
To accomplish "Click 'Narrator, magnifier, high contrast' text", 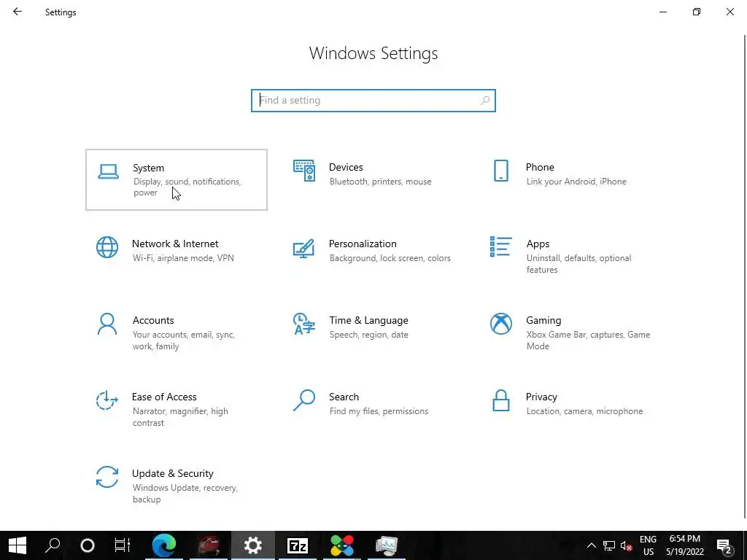I will (180, 417).
